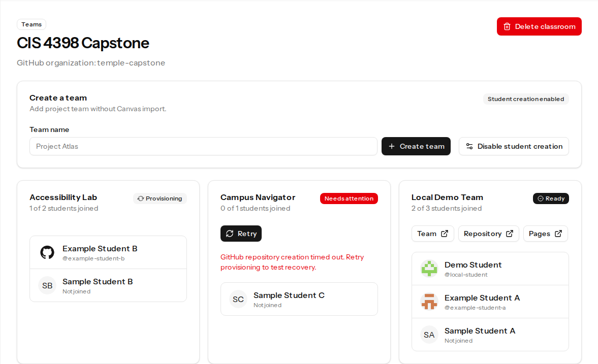The width and height of the screenshot is (598, 364).
Task: Click the SC initials avatar
Action: [x=238, y=299]
